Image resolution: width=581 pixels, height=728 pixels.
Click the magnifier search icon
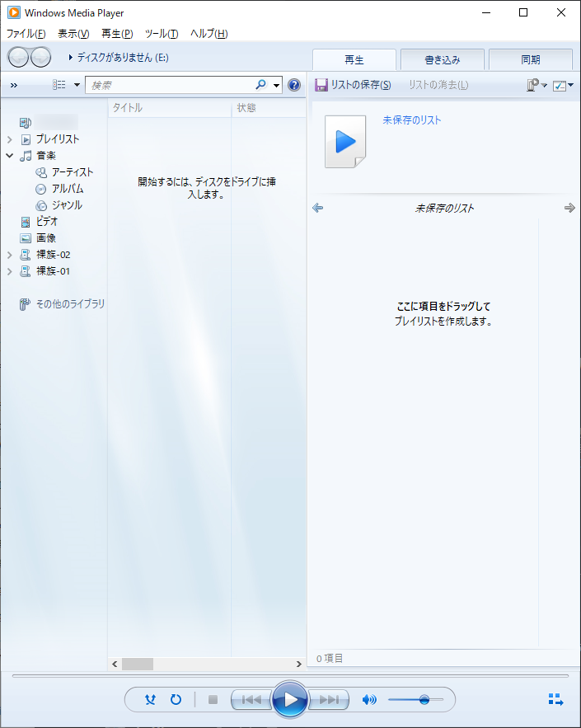[261, 84]
